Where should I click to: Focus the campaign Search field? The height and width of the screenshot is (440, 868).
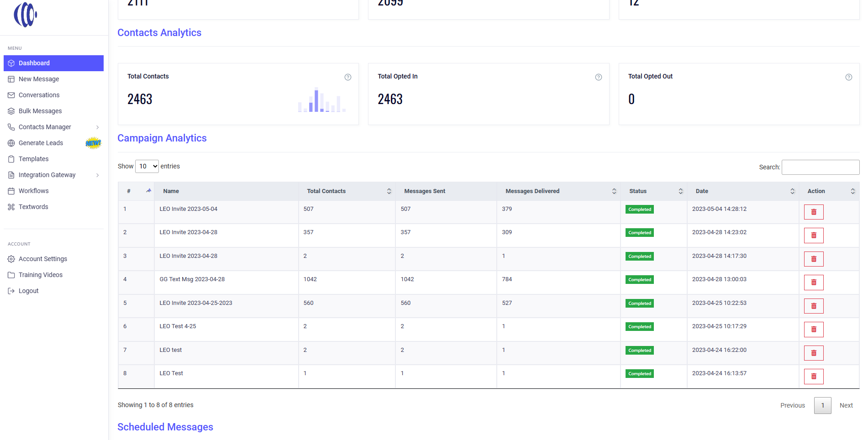click(821, 167)
